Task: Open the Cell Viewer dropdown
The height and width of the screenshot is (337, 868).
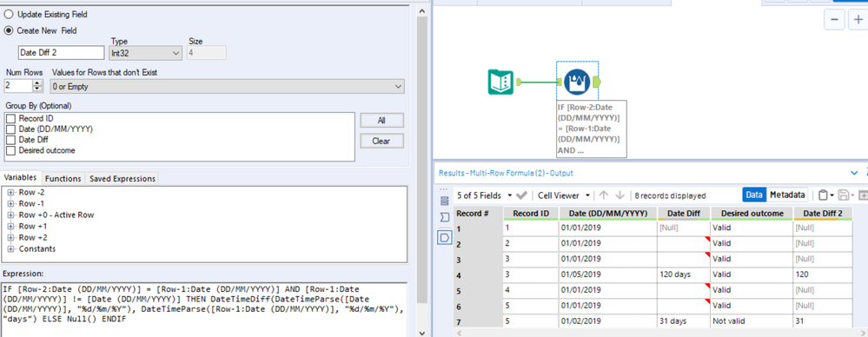Action: (x=563, y=195)
